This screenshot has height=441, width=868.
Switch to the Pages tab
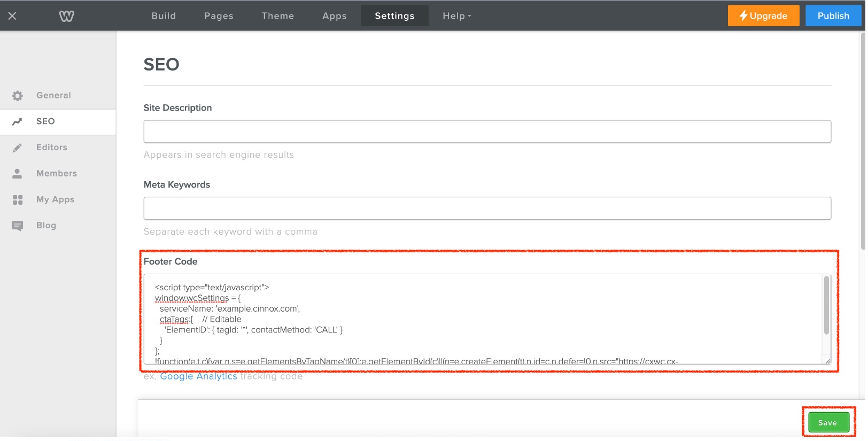[219, 16]
